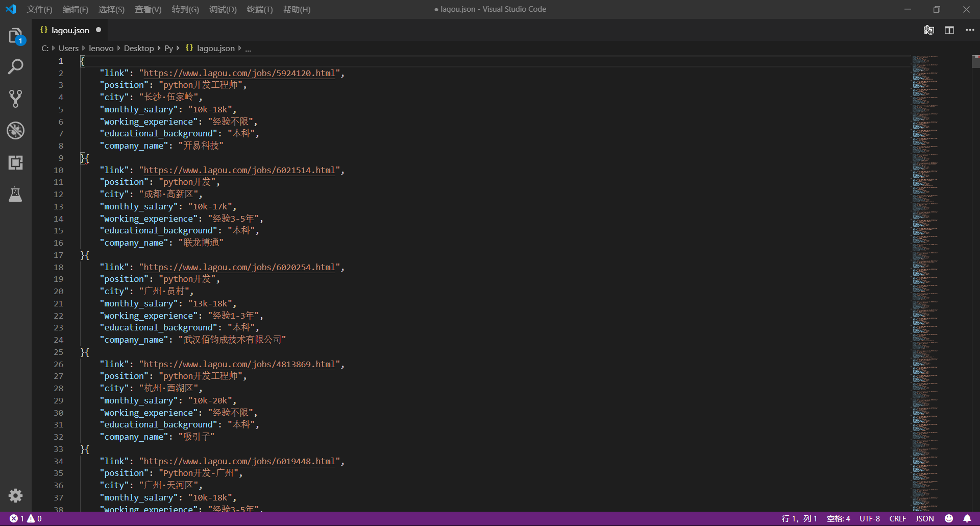Open the Search view in activity bar

(x=15, y=67)
